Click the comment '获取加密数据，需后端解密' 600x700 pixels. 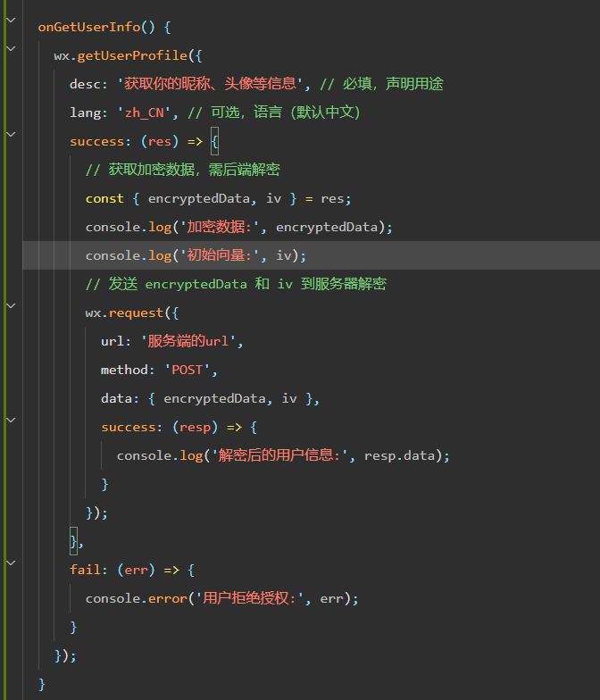[x=183, y=170]
